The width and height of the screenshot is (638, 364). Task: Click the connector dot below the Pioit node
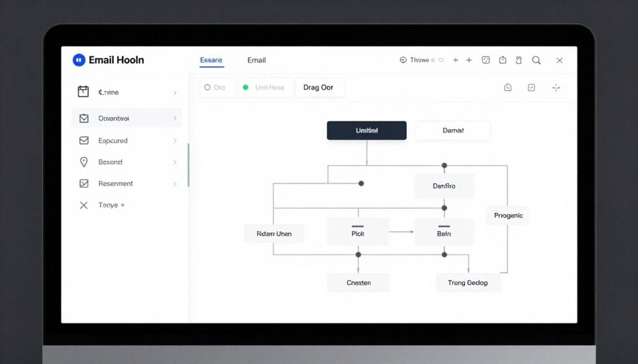(358, 254)
